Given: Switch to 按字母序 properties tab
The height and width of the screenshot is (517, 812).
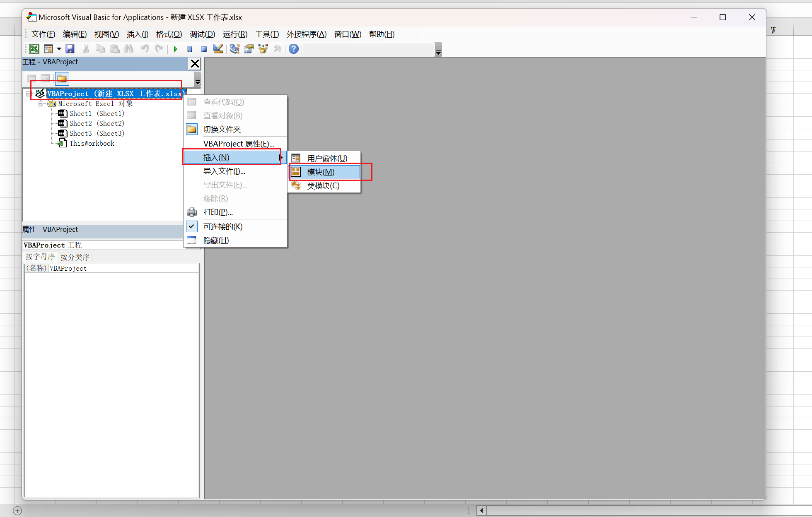Looking at the screenshot, I should pyautogui.click(x=40, y=257).
